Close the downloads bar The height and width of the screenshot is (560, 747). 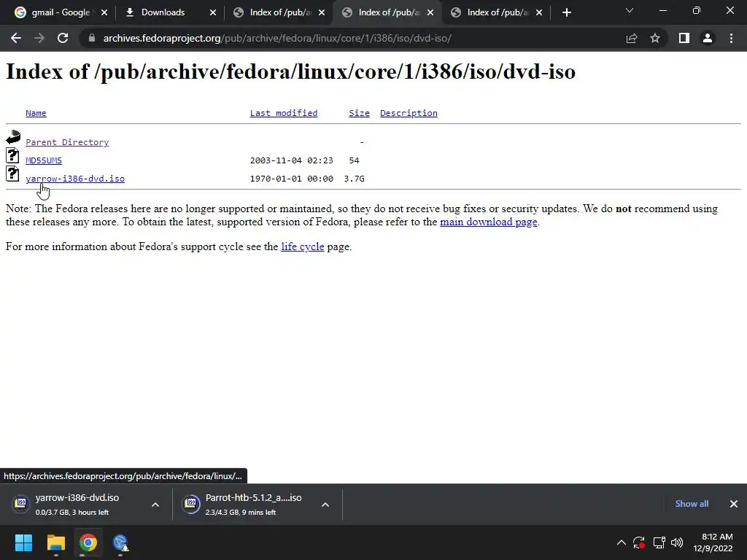pyautogui.click(x=734, y=504)
